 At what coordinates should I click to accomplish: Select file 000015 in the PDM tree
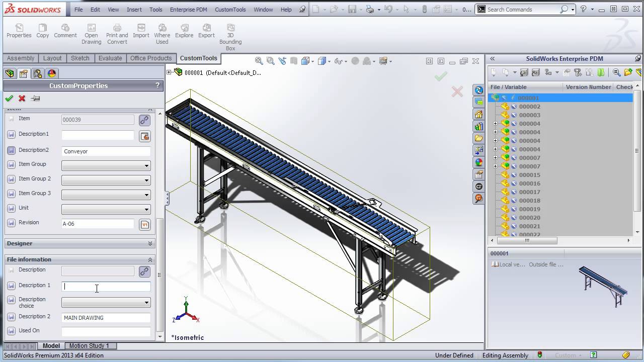[x=529, y=175]
